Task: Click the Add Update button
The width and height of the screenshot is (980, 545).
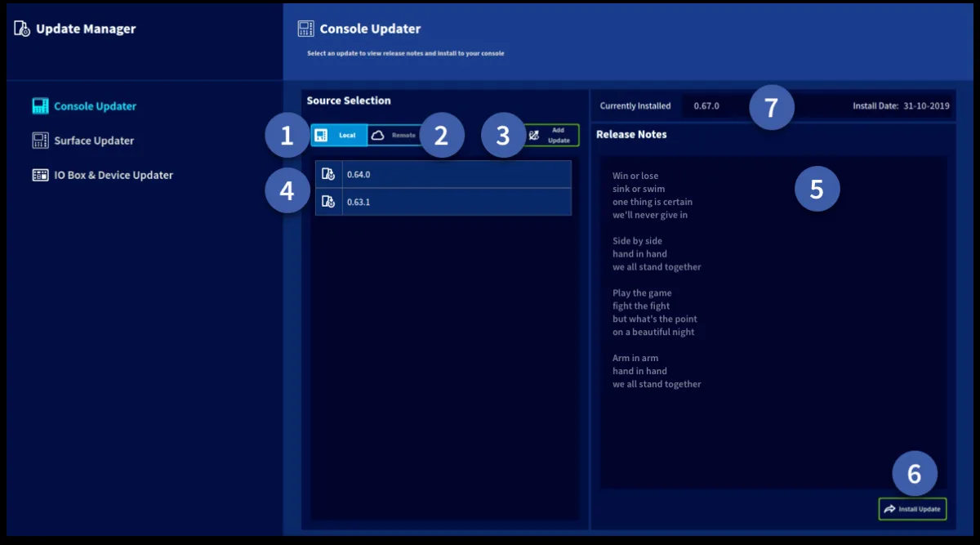Action: click(551, 136)
